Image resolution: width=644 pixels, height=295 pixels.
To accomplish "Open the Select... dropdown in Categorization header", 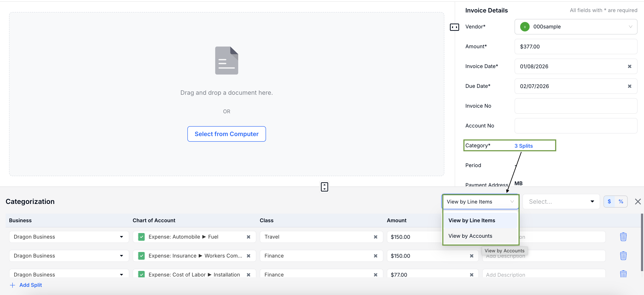I will (561, 202).
